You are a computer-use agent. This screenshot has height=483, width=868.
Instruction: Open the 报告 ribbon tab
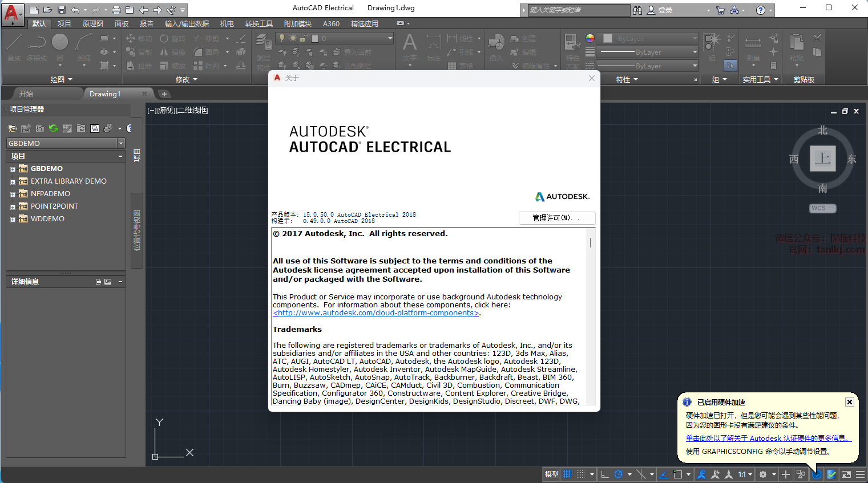(147, 23)
